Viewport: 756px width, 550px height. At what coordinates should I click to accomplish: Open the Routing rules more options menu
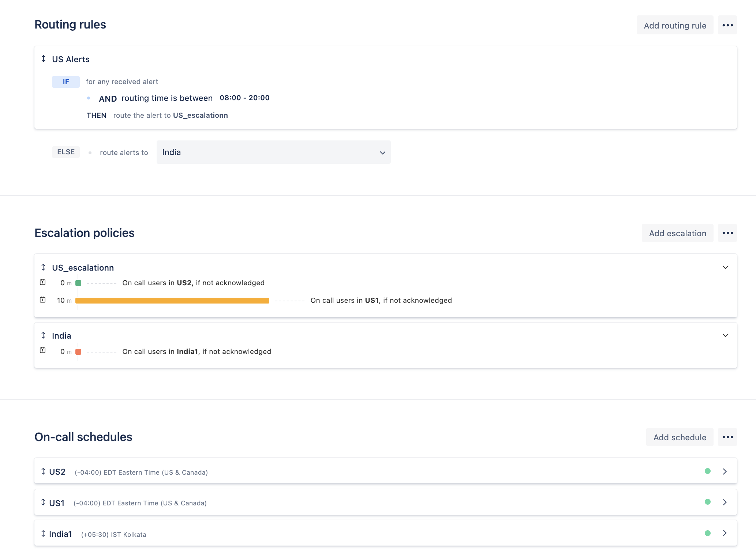tap(727, 25)
